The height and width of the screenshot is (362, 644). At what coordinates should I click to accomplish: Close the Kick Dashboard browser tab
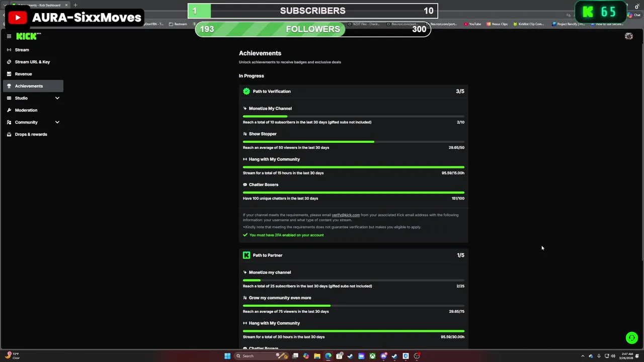click(x=66, y=5)
